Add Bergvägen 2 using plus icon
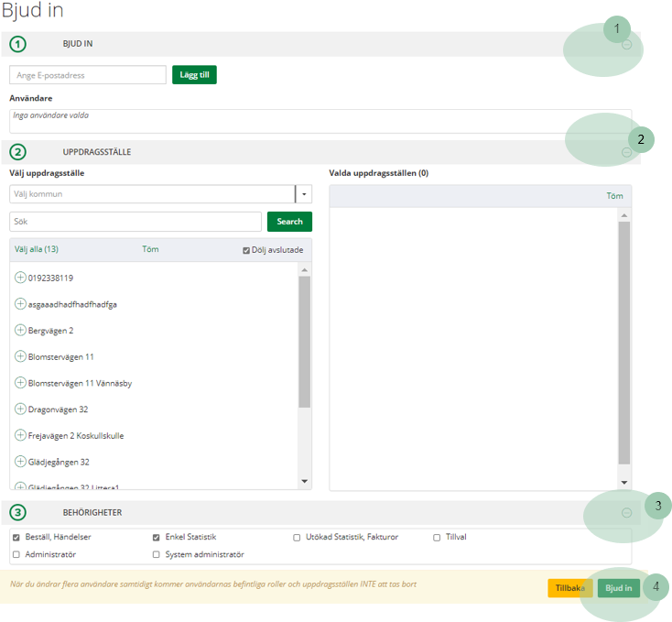Screen dimensions: 672x622 (x=20, y=330)
